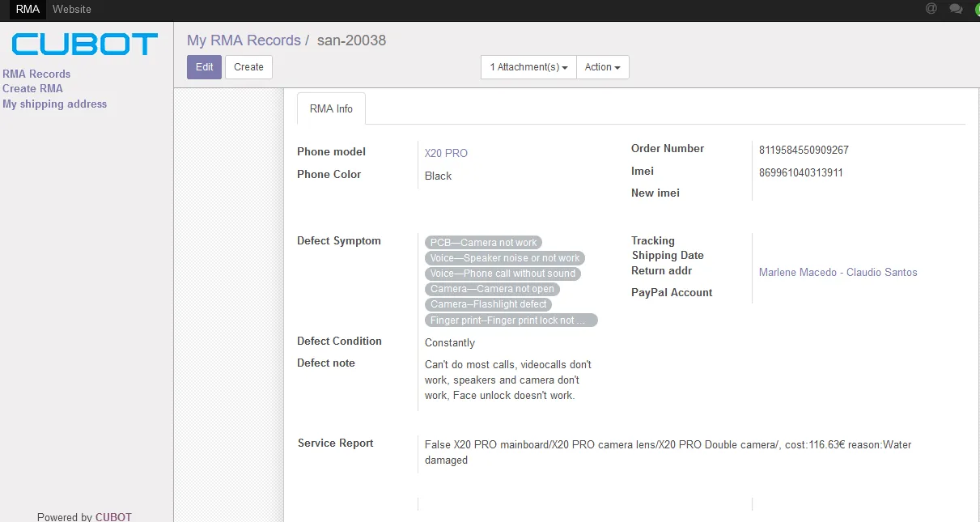This screenshot has width=980, height=522.
Task: Click the phone color value Black
Action: [438, 176]
